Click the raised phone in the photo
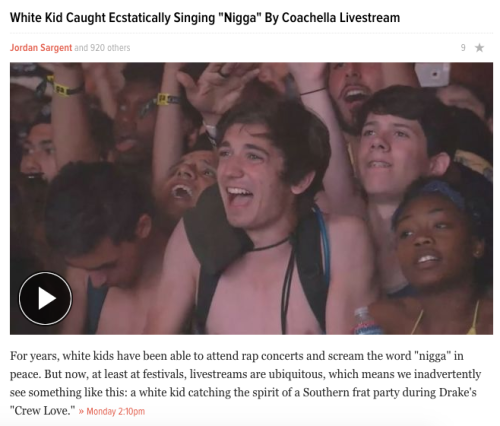The width and height of the screenshot is (500, 426). click(x=432, y=74)
